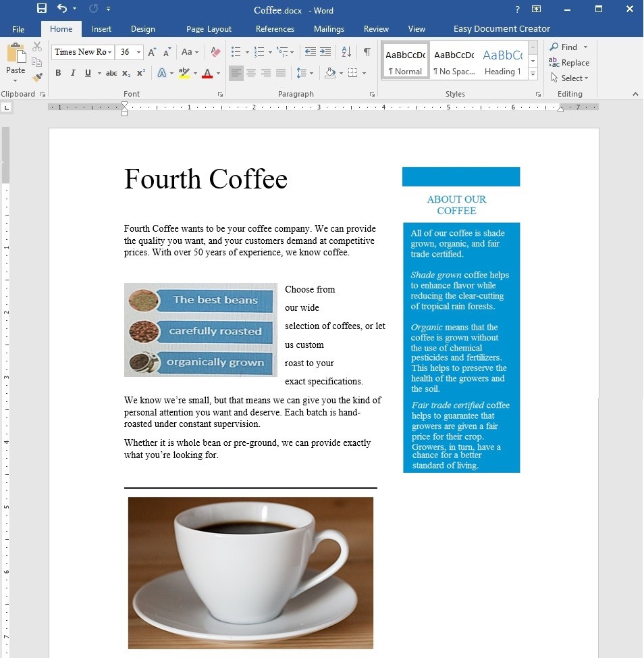Click the Borders icon
644x658 pixels.
353,73
